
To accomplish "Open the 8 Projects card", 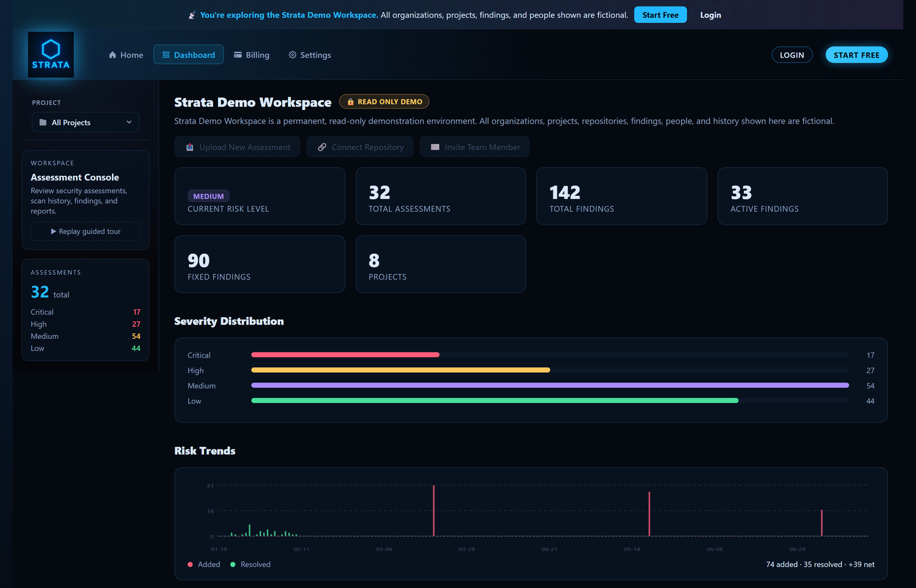I will click(441, 264).
